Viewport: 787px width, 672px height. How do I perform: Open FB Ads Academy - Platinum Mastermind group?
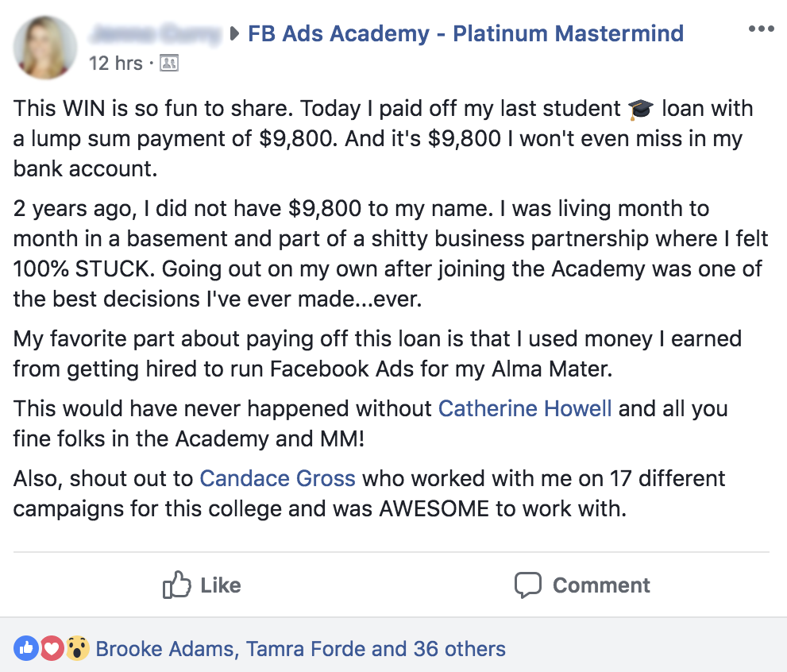pos(465,33)
